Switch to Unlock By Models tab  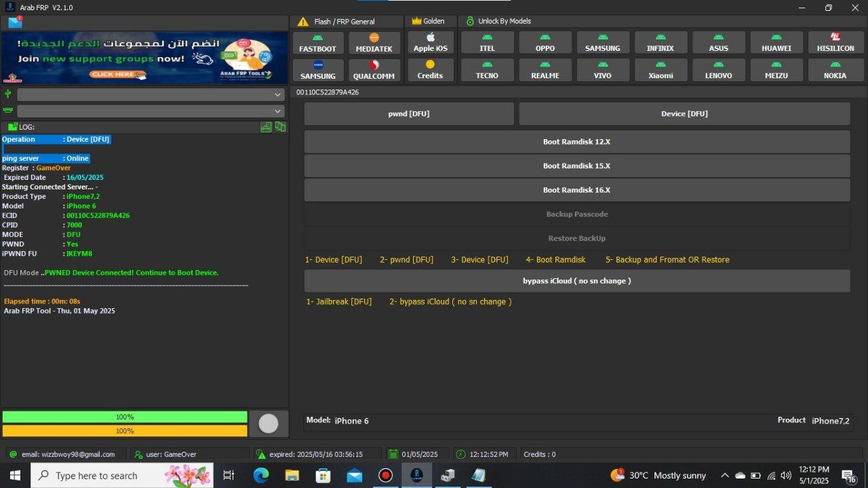pos(505,22)
